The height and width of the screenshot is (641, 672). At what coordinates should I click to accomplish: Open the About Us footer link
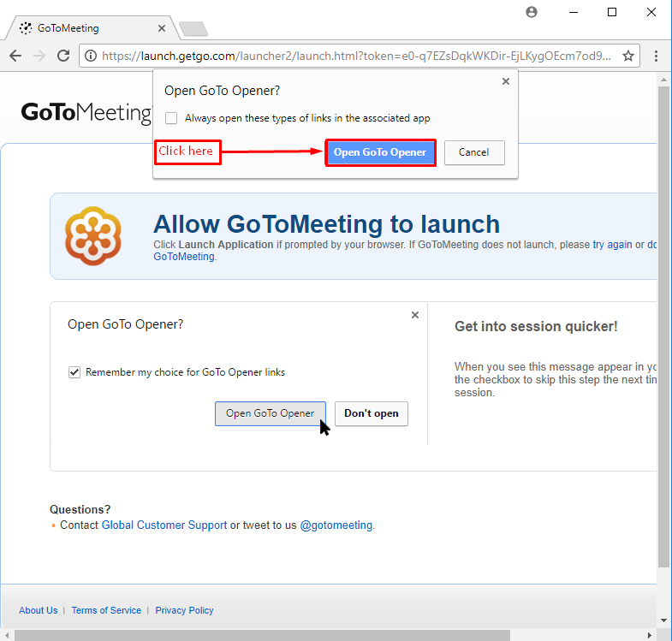39,610
